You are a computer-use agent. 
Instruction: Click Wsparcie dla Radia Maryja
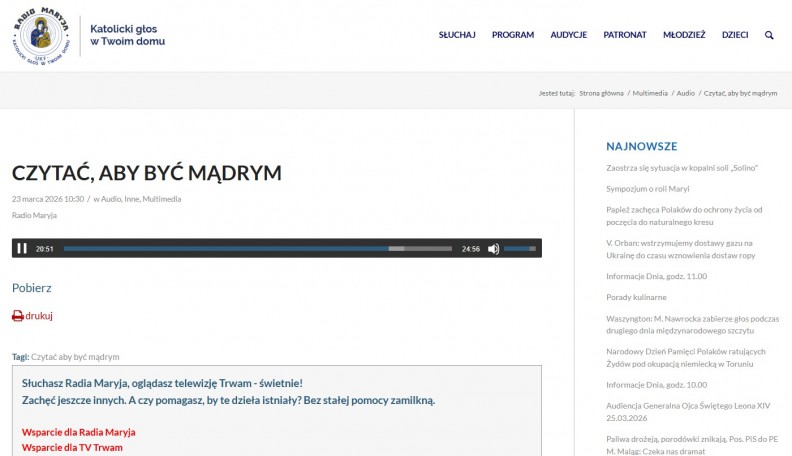[x=78, y=432]
